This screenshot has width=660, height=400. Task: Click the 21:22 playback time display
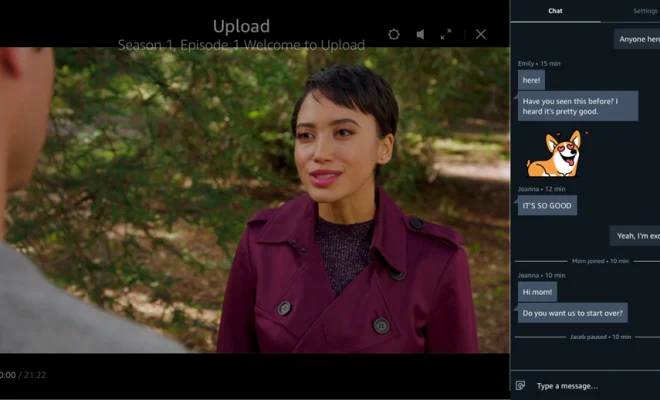35,375
